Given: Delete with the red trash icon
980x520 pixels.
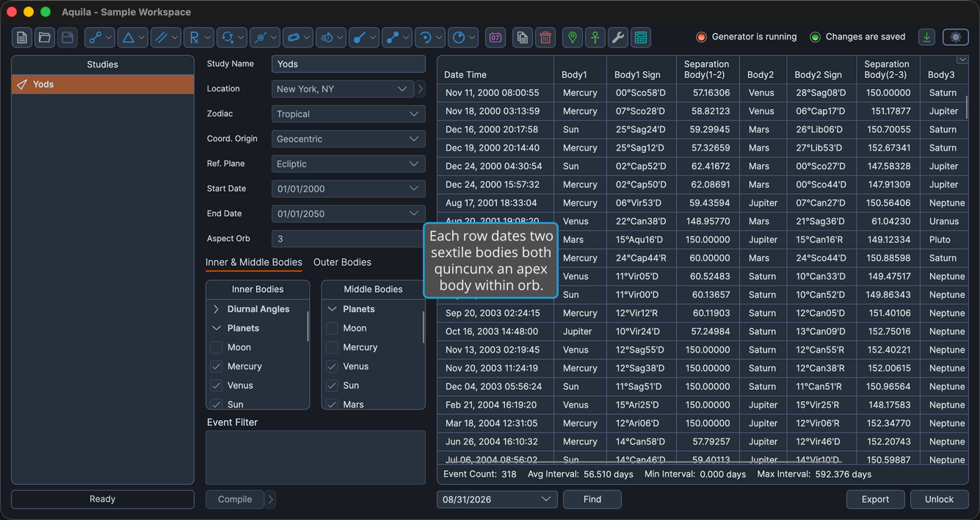Looking at the screenshot, I should pyautogui.click(x=545, y=37).
